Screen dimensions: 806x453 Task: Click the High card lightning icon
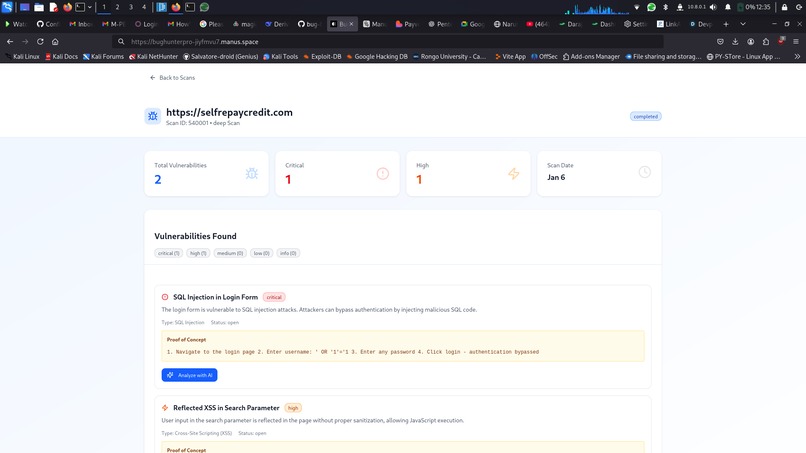click(514, 173)
